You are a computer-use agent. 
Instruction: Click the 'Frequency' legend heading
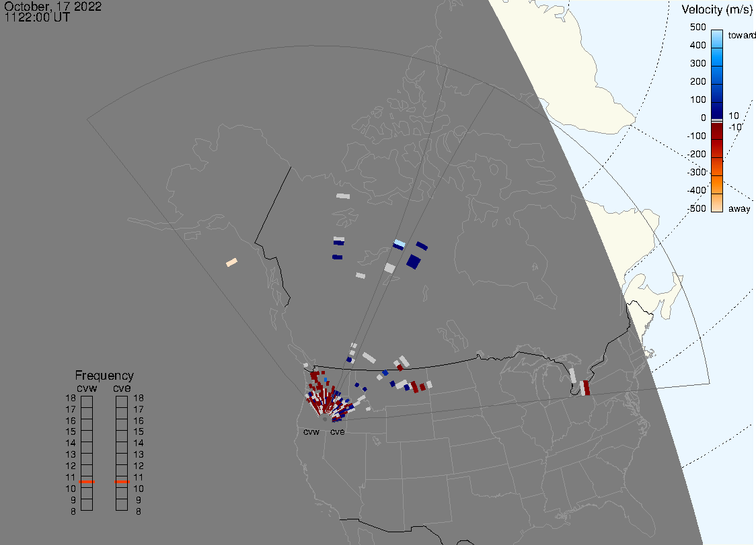[104, 376]
